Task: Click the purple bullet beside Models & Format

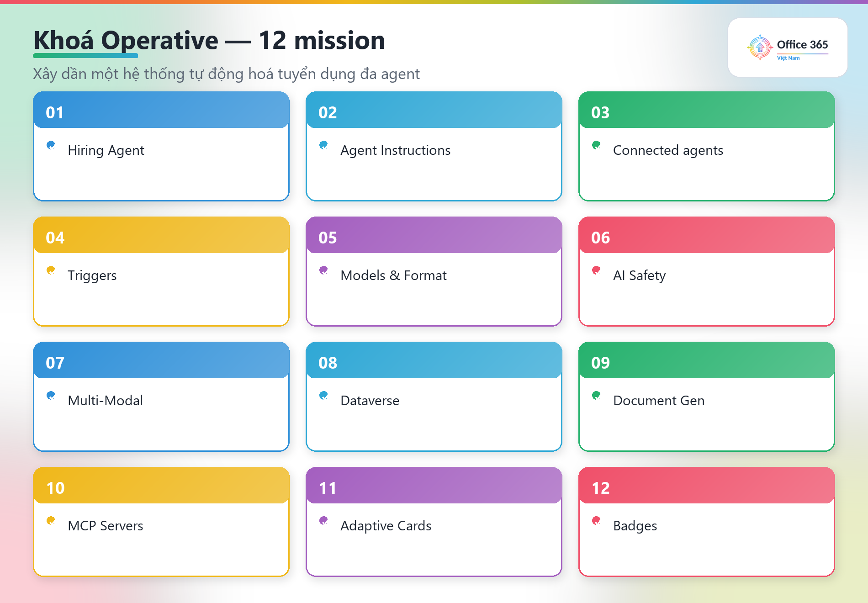Action: point(323,270)
